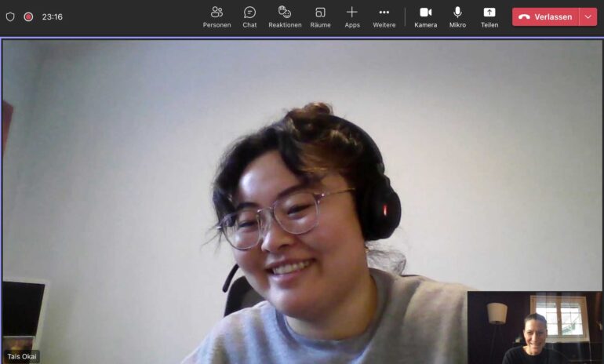604x364 pixels.
Task: Click the 23:16 meeting timer
Action: point(53,16)
